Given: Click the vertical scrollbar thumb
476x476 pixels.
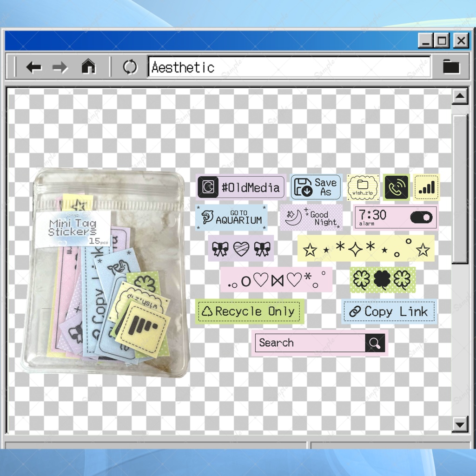Looking at the screenshot, I should [x=460, y=189].
